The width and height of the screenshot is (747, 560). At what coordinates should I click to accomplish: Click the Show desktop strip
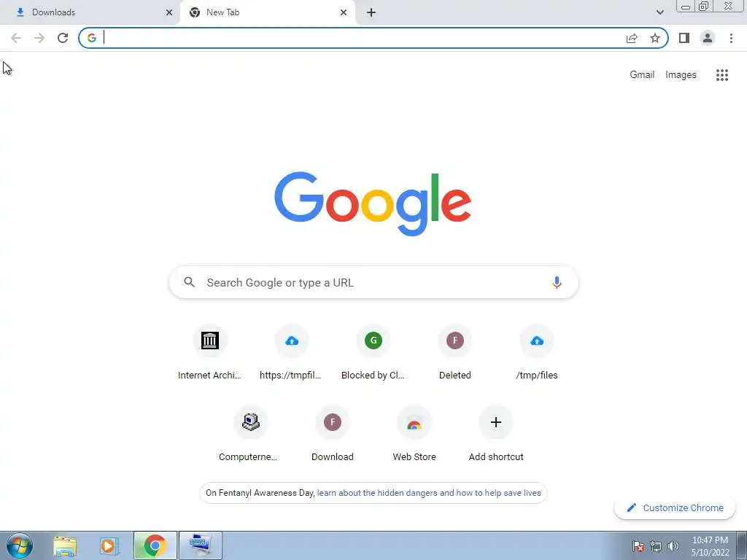[x=742, y=545]
